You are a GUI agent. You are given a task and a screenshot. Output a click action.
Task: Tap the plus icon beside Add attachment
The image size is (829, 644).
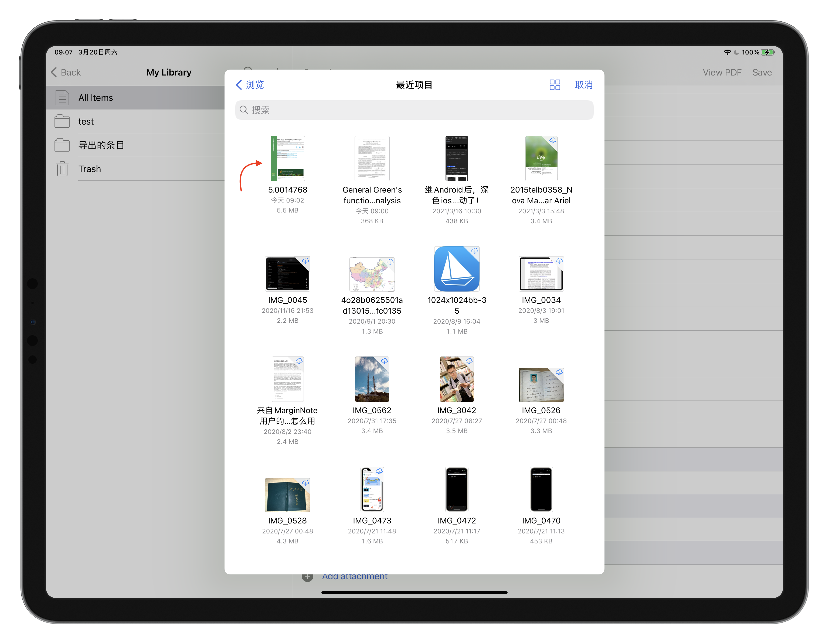coord(307,577)
